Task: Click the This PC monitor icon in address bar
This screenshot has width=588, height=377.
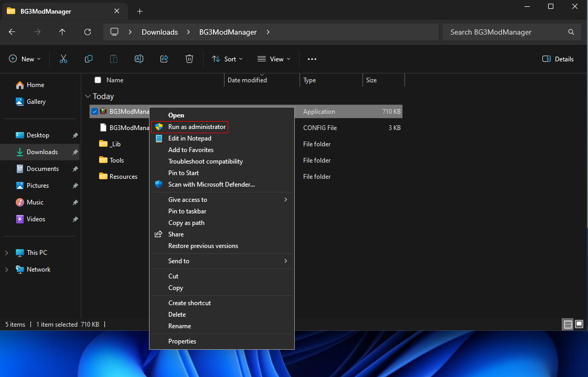Action: [x=114, y=32]
